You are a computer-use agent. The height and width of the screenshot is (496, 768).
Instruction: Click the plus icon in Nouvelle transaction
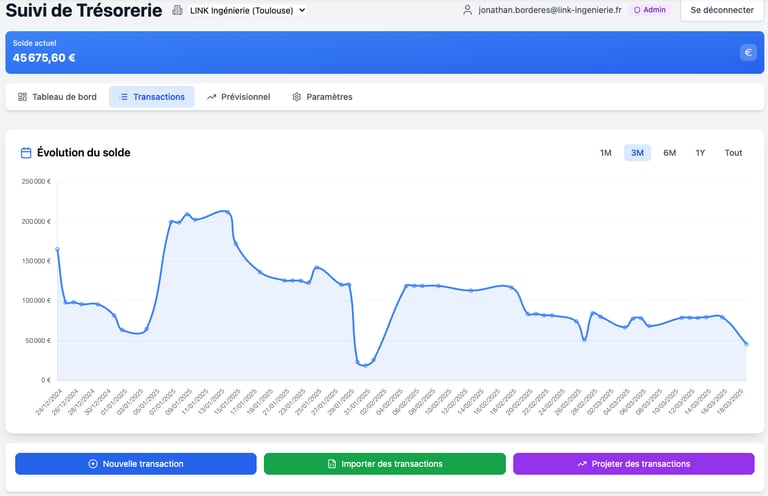tap(93, 464)
